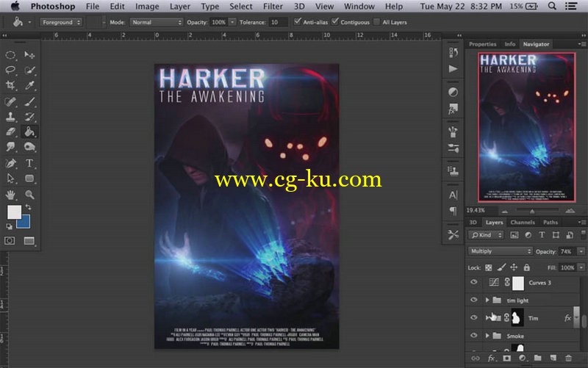The image size is (588, 368).
Task: Open the Image menu
Action: [x=147, y=7]
